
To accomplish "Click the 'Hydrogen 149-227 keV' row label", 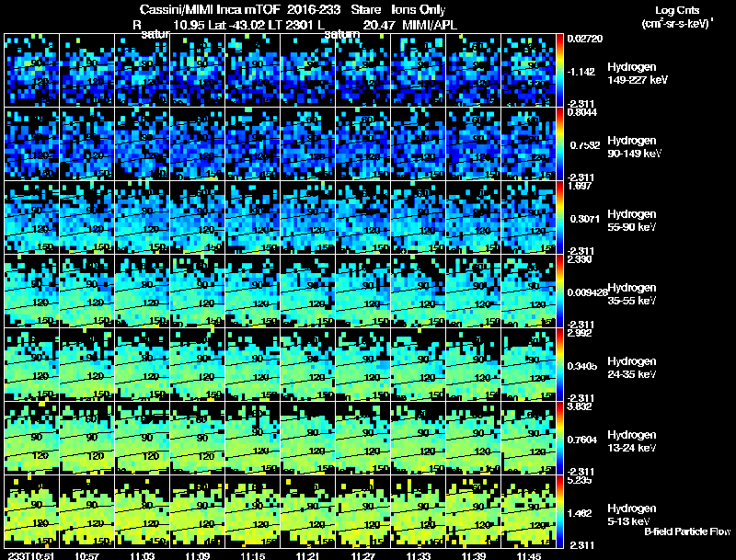I will tap(637, 74).
